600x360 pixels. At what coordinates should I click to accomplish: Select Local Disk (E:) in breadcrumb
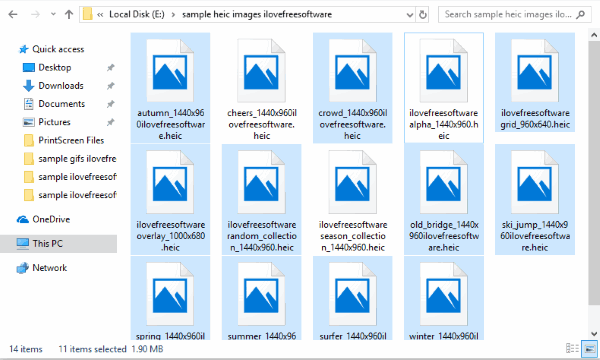tap(137, 15)
